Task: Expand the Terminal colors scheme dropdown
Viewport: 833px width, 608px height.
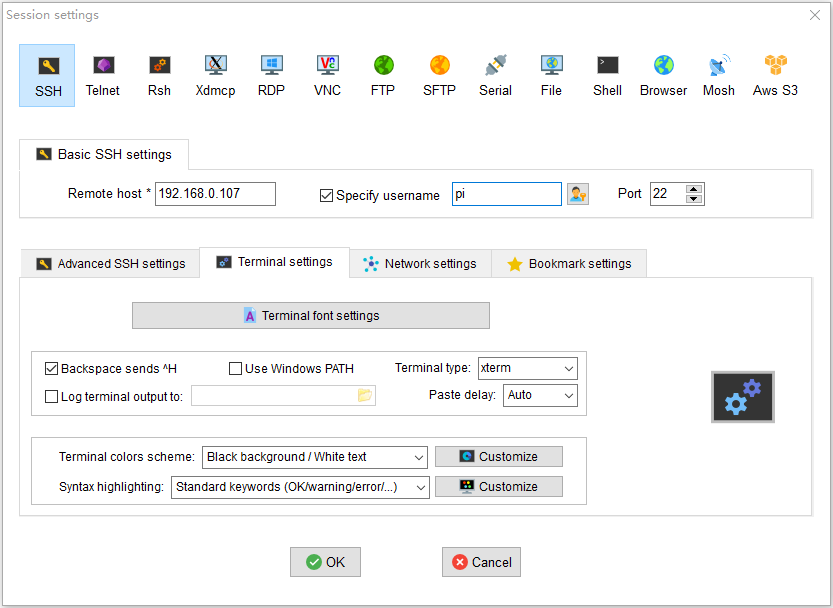Action: click(x=314, y=457)
